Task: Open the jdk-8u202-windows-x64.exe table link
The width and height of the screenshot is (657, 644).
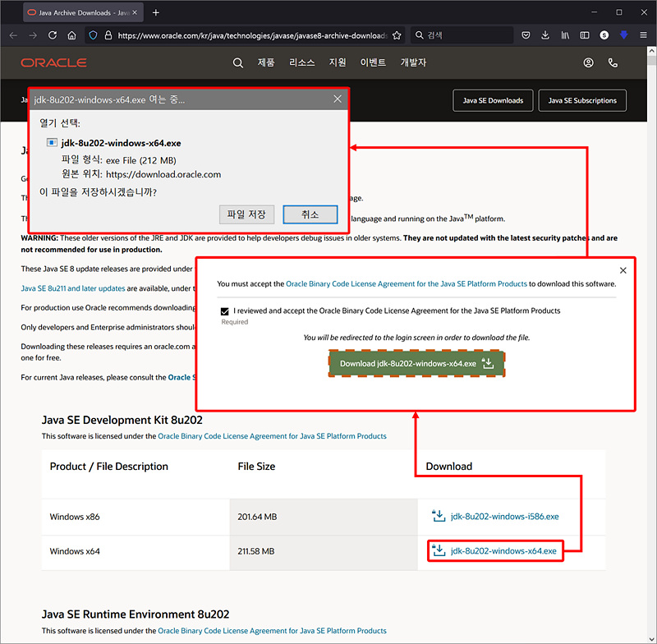Action: [x=503, y=551]
